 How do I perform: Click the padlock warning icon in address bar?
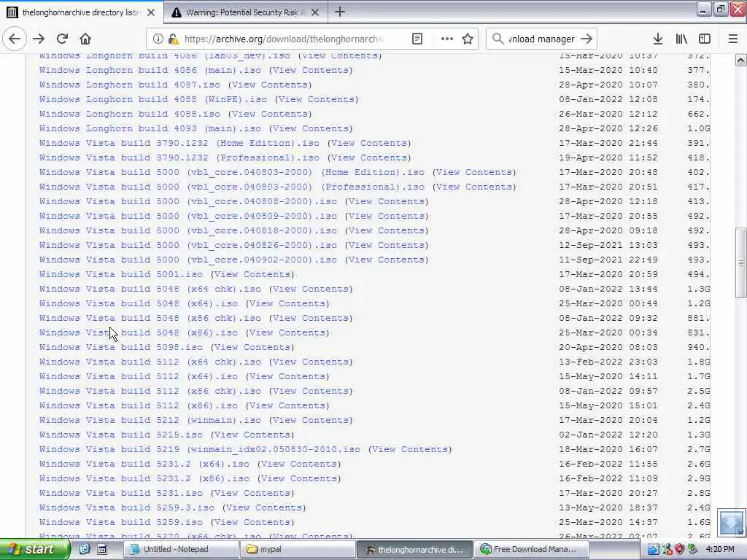pos(174,39)
